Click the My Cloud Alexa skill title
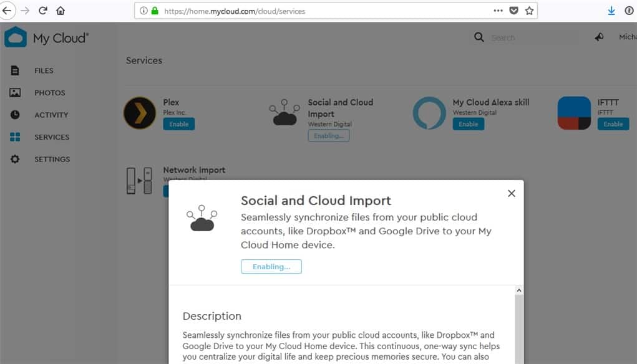Image resolution: width=637 pixels, height=364 pixels. point(491,102)
